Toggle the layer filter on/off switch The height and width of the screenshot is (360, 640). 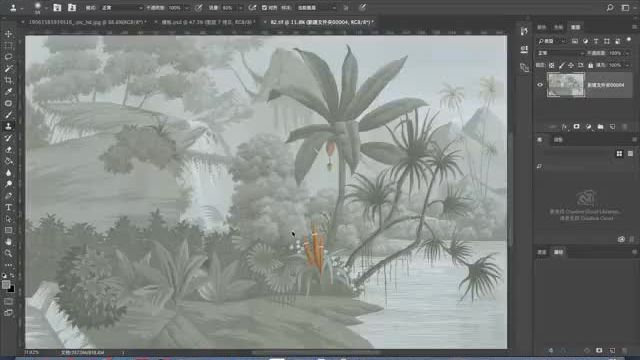click(x=629, y=40)
